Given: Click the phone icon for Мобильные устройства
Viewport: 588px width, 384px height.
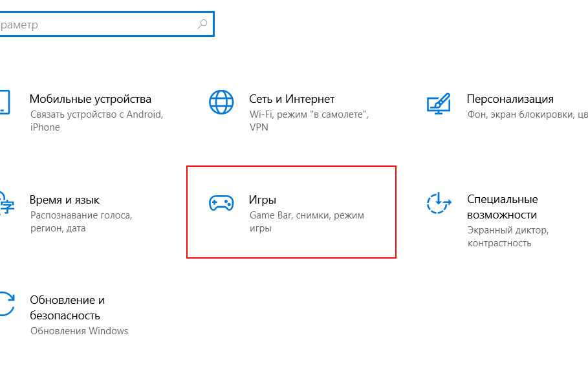Looking at the screenshot, I should [4, 102].
